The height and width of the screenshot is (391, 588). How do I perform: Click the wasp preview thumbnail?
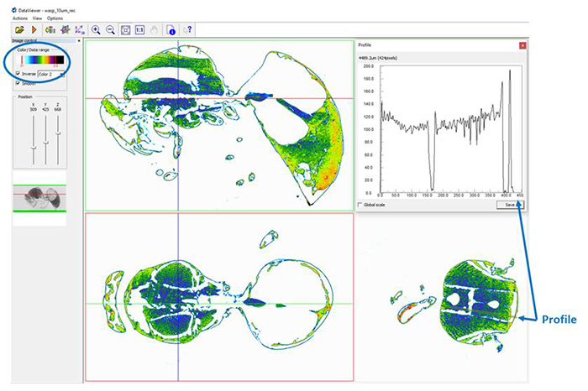pos(41,197)
